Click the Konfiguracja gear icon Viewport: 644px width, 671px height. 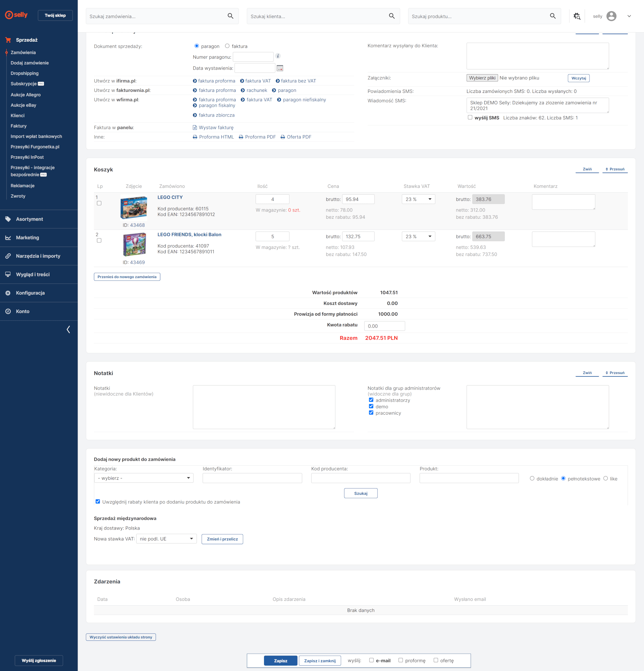(8, 293)
